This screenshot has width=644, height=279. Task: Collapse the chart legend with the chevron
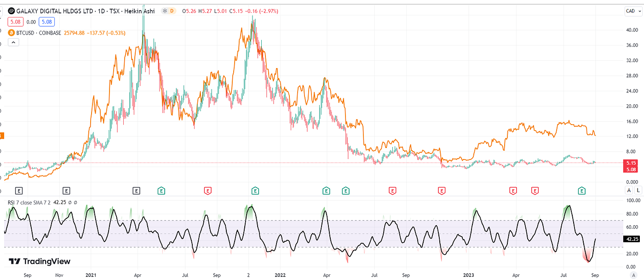(13, 42)
